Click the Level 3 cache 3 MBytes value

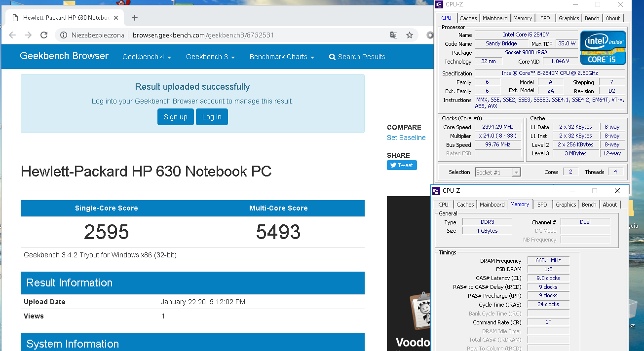[575, 153]
